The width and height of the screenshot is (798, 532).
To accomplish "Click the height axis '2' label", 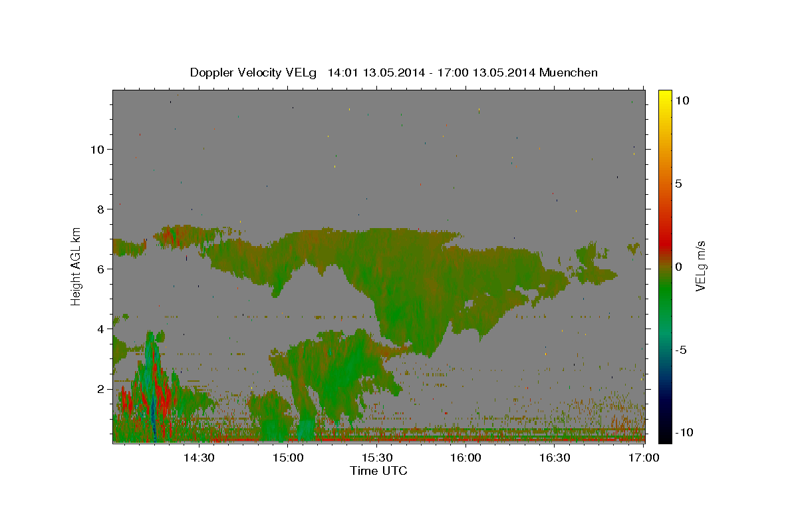I will pyautogui.click(x=99, y=388).
